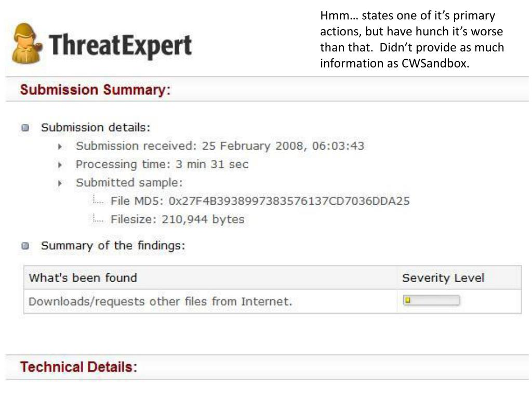Image resolution: width=532 pixels, height=399 pixels.
Task: Click the Submission details label
Action: (x=96, y=128)
